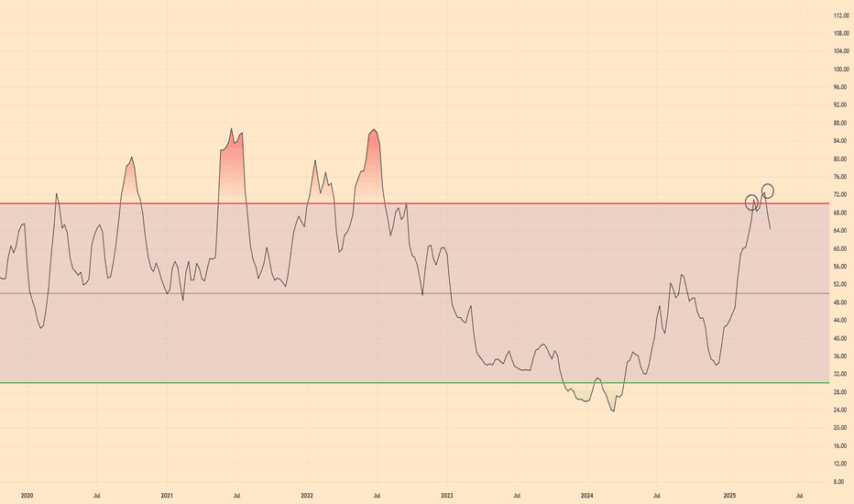Select the 52.00 scale value

[841, 284]
